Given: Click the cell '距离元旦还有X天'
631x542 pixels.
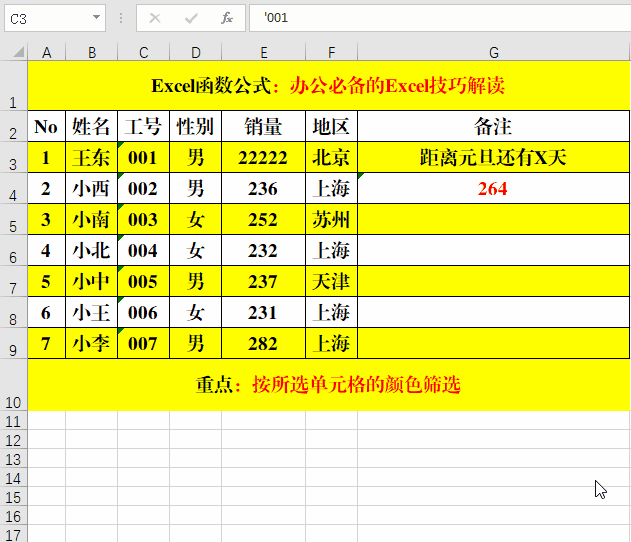Looking at the screenshot, I should tap(493, 157).
